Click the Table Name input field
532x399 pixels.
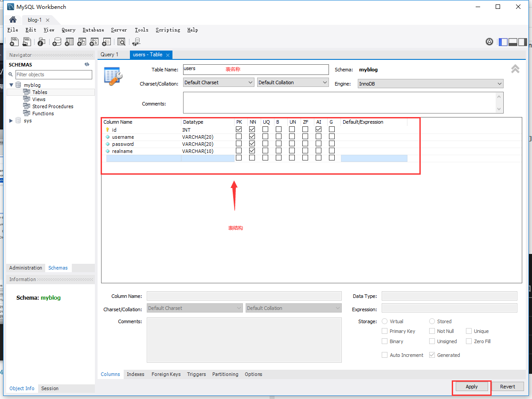click(x=256, y=70)
